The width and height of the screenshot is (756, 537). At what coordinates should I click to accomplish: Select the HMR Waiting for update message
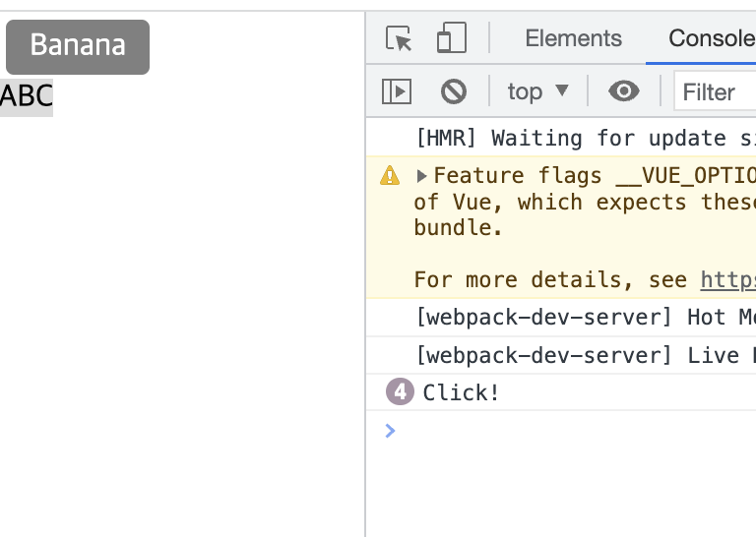pyautogui.click(x=586, y=138)
